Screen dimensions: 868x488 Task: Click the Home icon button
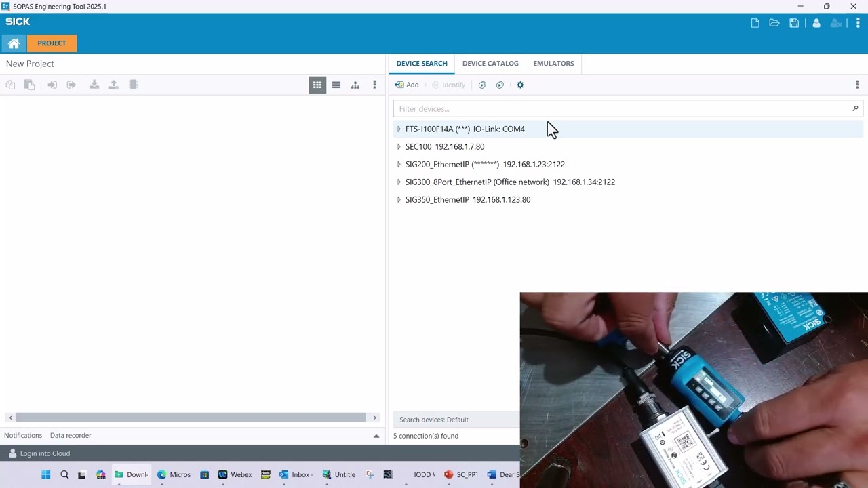(x=14, y=43)
